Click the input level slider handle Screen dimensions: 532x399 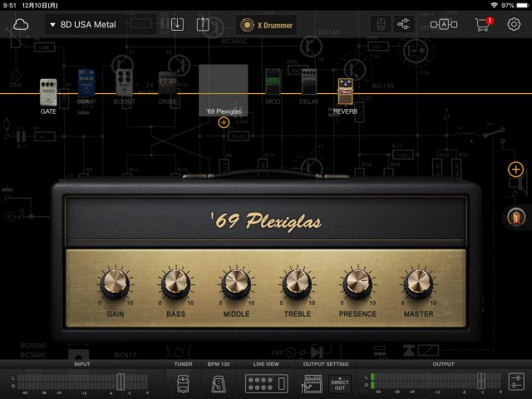click(121, 382)
